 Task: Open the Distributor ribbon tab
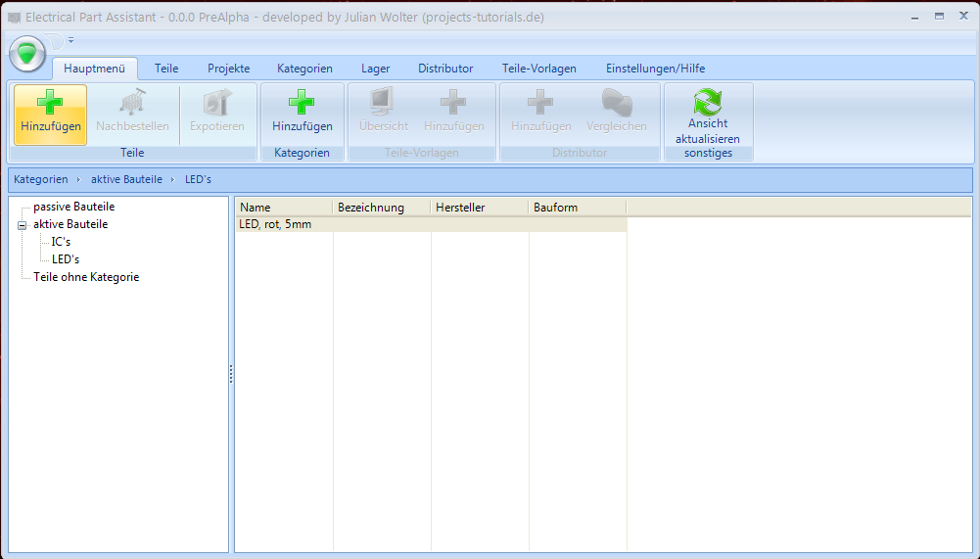[x=445, y=69]
